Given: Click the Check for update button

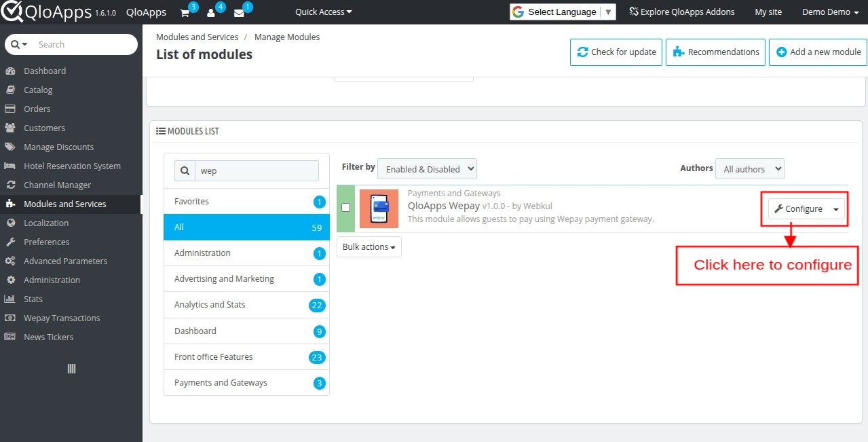Looking at the screenshot, I should click(x=616, y=52).
